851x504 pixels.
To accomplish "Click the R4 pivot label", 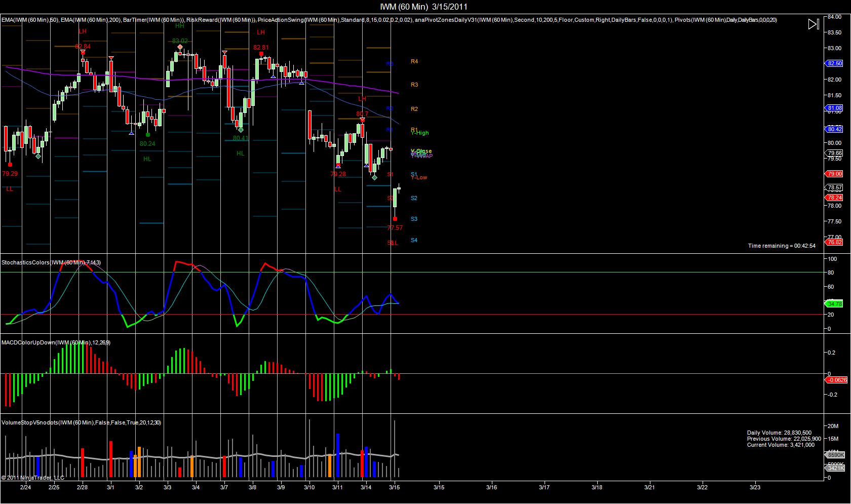I will pyautogui.click(x=414, y=61).
